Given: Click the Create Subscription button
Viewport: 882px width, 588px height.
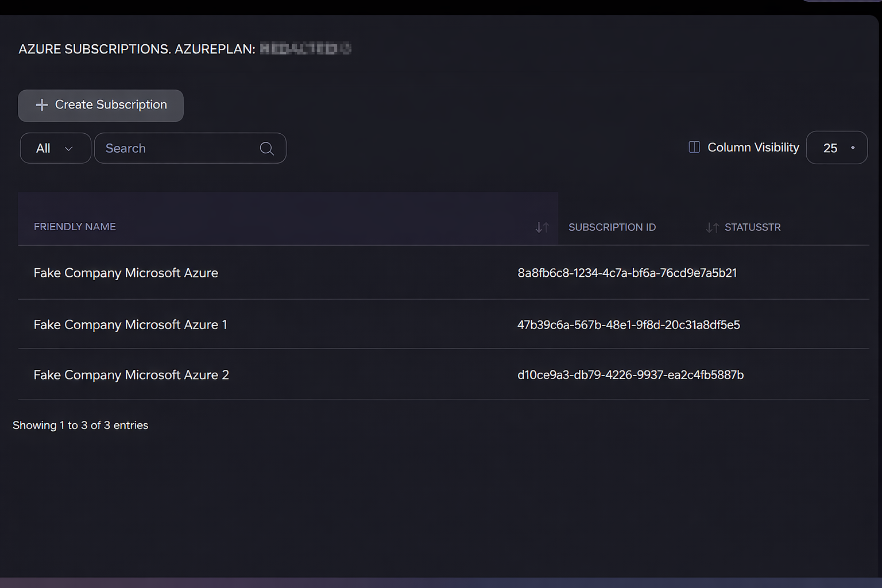Looking at the screenshot, I should click(100, 105).
